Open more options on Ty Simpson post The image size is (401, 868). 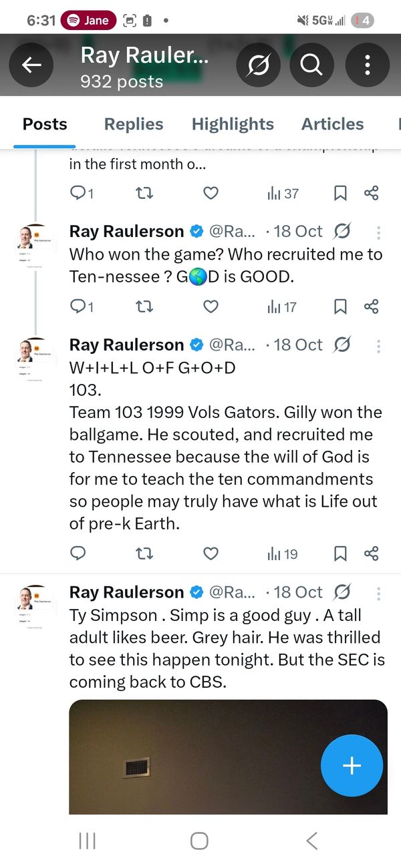click(379, 593)
